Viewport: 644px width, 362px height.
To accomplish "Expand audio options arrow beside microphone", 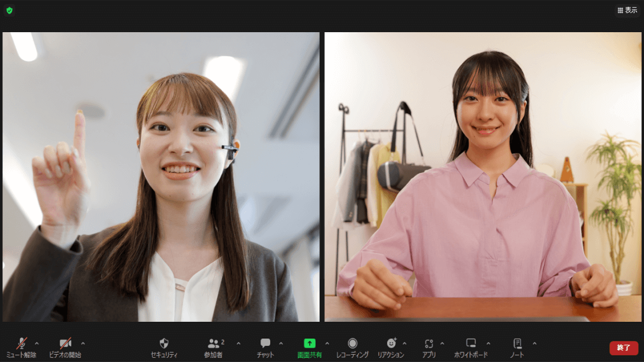I will click(37, 343).
